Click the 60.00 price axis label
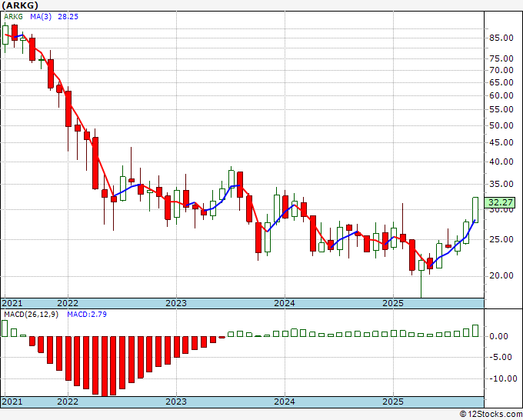The height and width of the screenshot is (420, 523). pos(501,95)
